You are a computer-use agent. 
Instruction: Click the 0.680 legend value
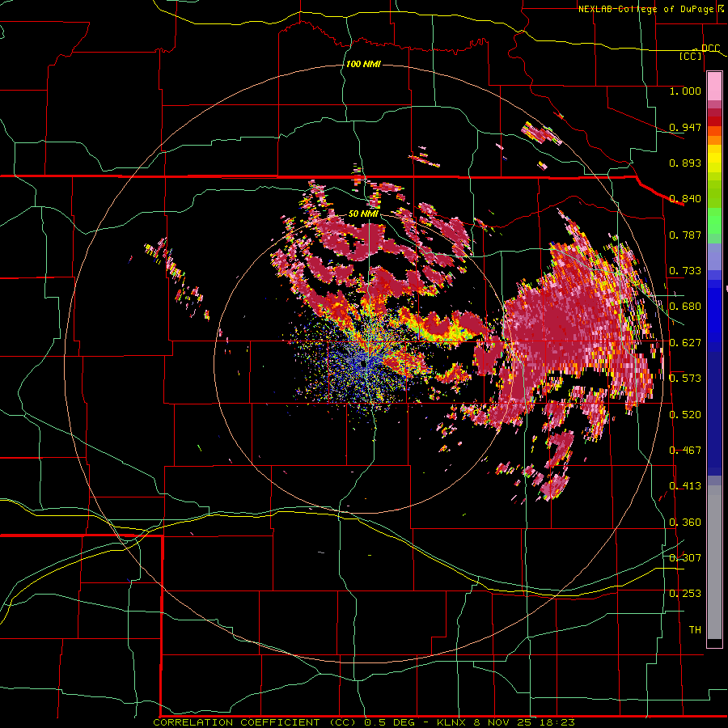(685, 307)
